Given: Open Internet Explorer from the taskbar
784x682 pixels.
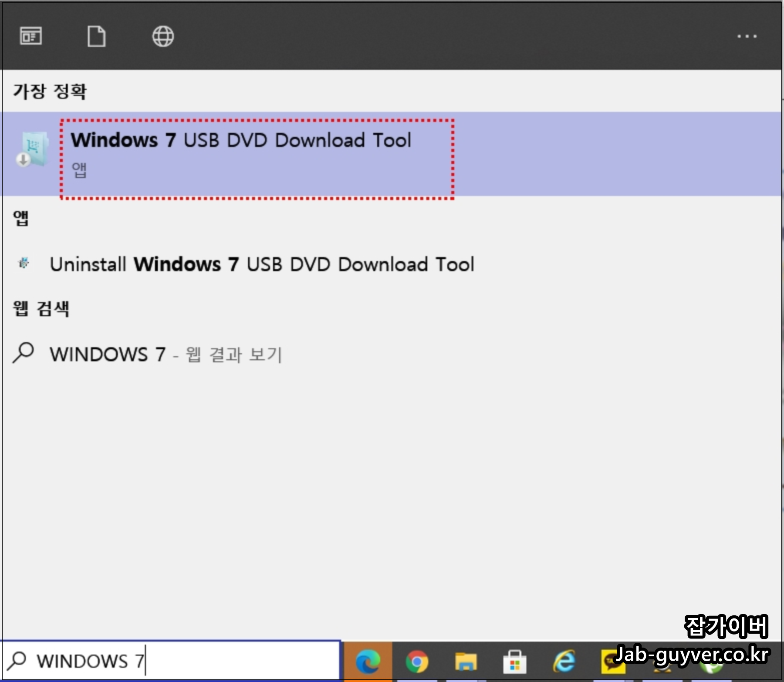Looking at the screenshot, I should click(564, 662).
